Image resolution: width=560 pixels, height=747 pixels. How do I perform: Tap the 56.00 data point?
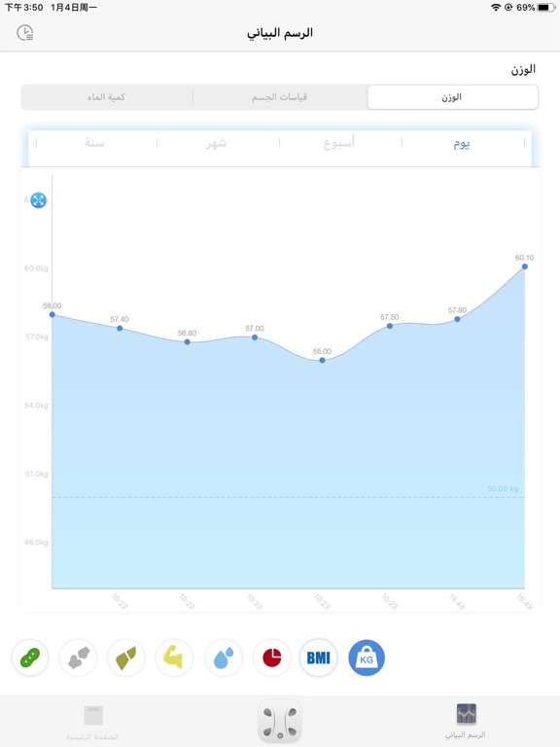[323, 360]
